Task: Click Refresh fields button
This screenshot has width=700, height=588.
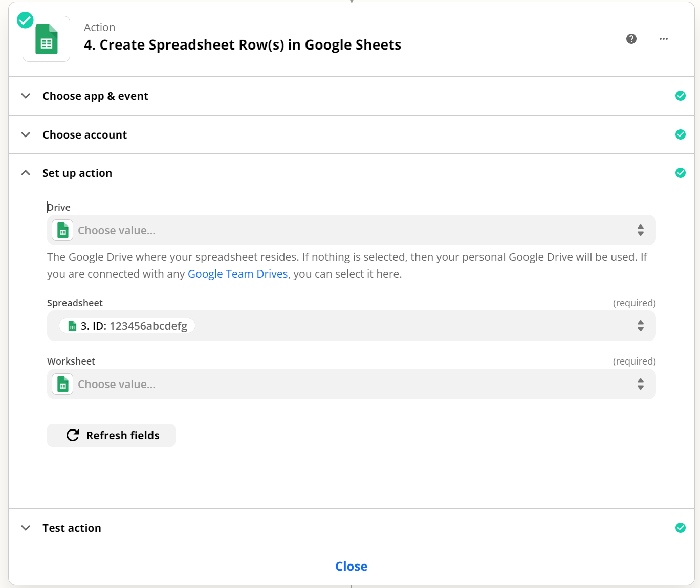Action: [x=111, y=435]
